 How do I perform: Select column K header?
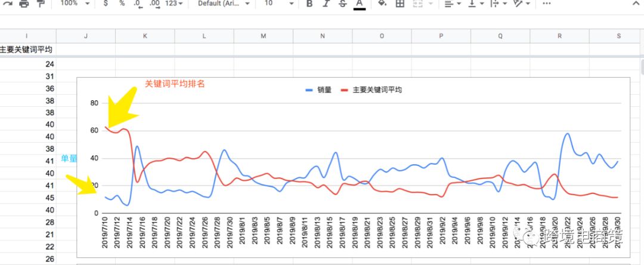[145, 36]
